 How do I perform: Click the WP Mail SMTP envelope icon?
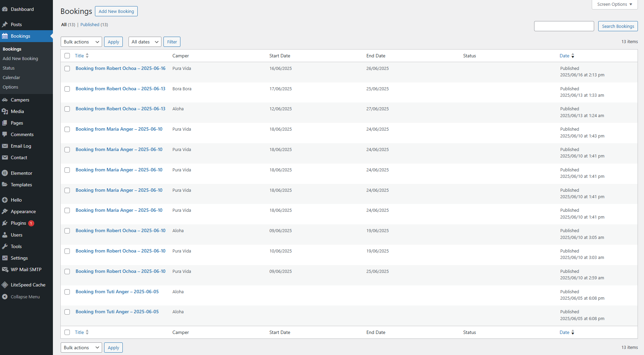pos(5,269)
